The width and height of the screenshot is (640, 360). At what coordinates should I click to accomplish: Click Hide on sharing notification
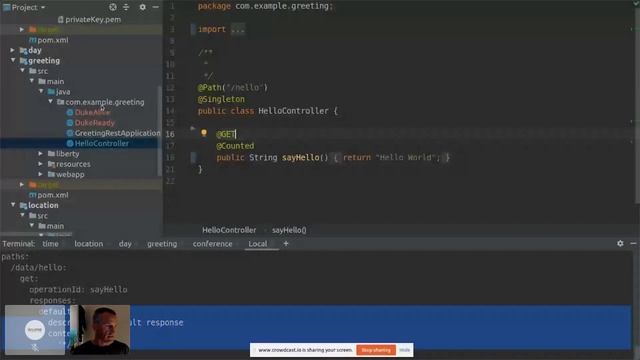tap(404, 350)
